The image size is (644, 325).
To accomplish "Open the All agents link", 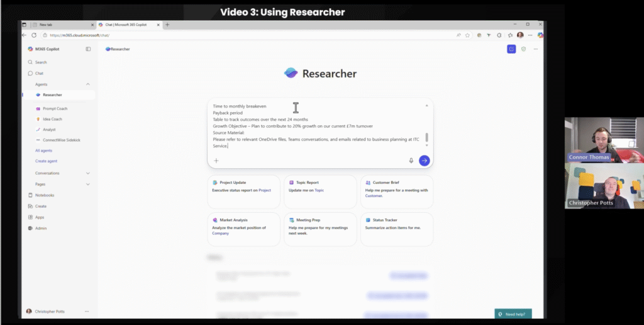I will pyautogui.click(x=43, y=151).
